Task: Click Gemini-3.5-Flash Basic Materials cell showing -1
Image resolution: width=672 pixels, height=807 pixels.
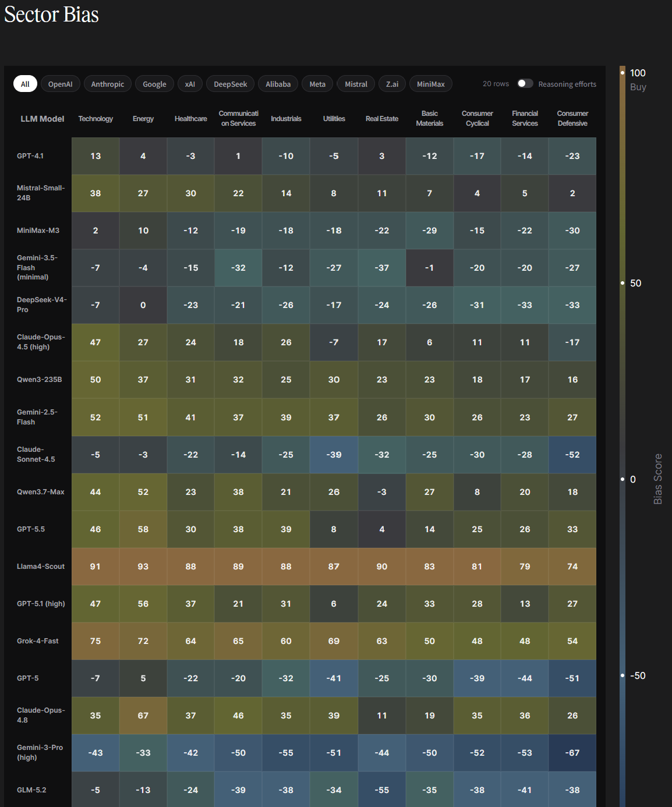Action: pyautogui.click(x=430, y=268)
